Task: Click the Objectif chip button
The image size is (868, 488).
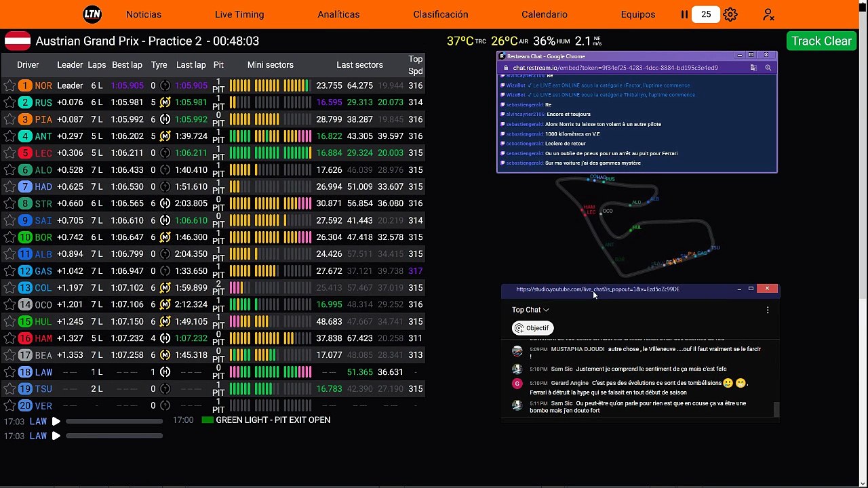Action: coord(533,328)
